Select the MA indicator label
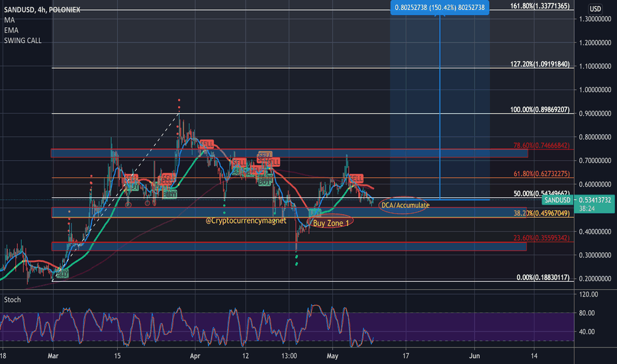Image resolution: width=617 pixels, height=364 pixels. tap(9, 20)
